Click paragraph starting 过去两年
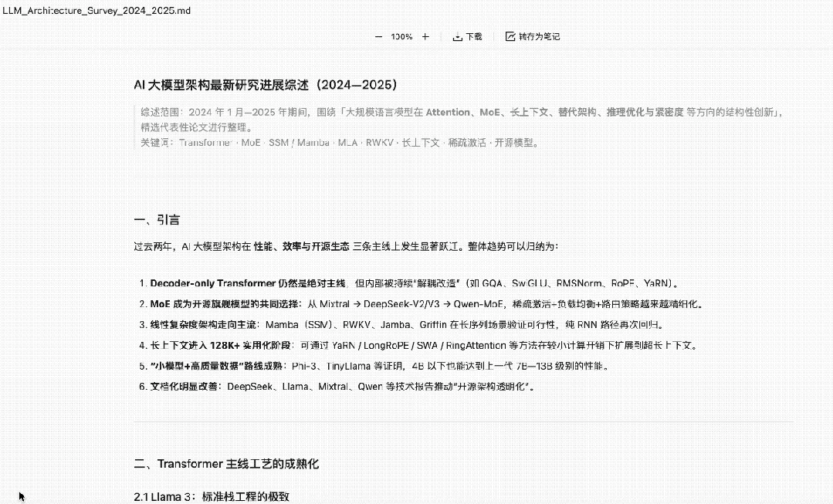The image size is (833, 504). [x=346, y=246]
